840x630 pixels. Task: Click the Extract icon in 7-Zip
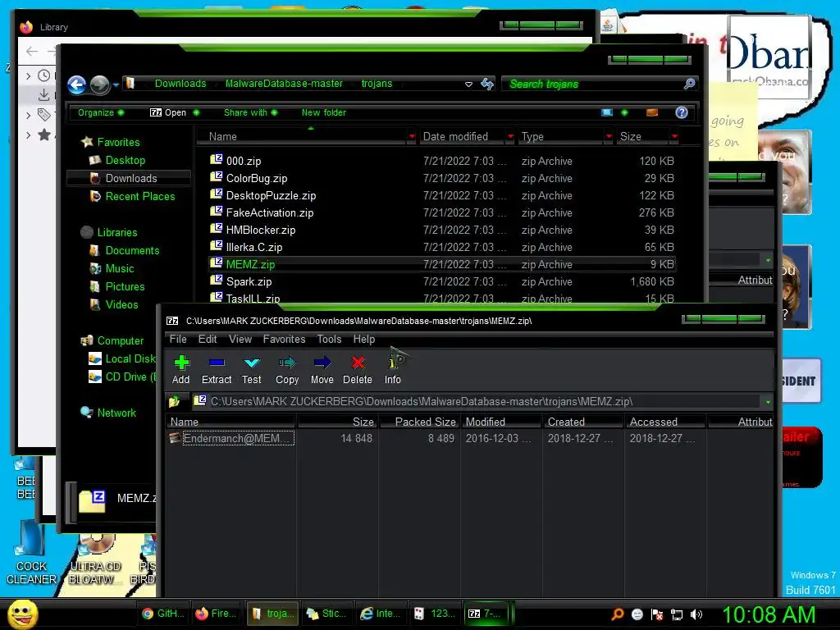[x=217, y=370]
